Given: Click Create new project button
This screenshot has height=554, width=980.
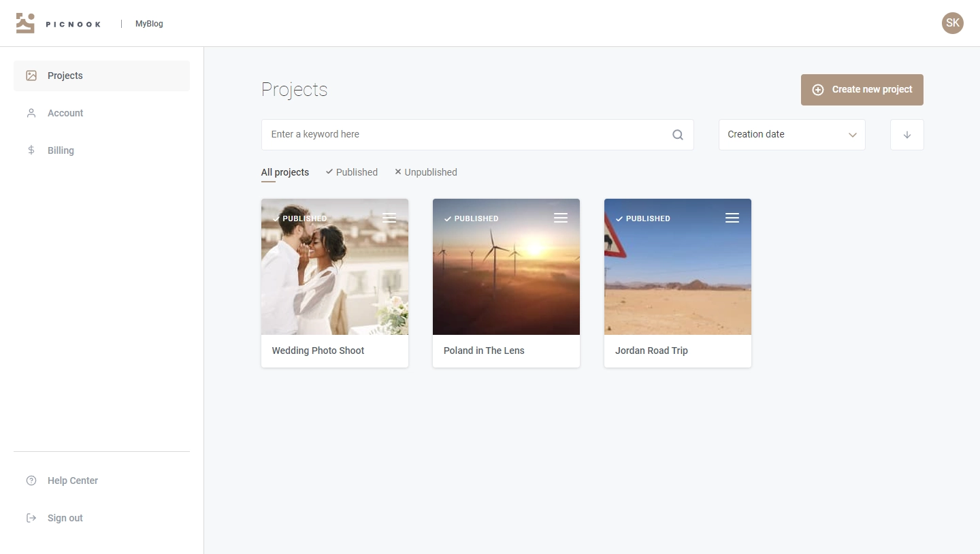Looking at the screenshot, I should point(862,90).
